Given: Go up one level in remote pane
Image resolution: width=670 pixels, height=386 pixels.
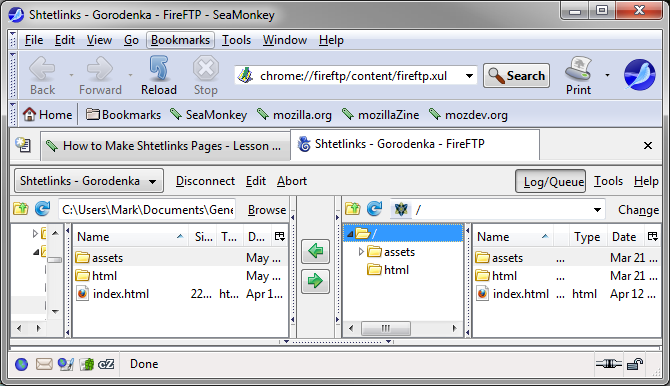Looking at the screenshot, I should [x=353, y=209].
